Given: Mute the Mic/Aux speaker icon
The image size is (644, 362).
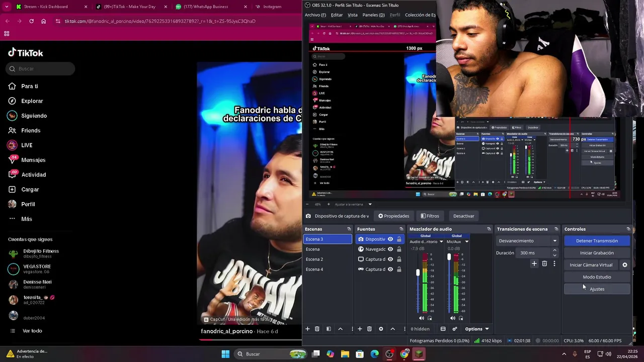Looking at the screenshot, I should (x=453, y=318).
